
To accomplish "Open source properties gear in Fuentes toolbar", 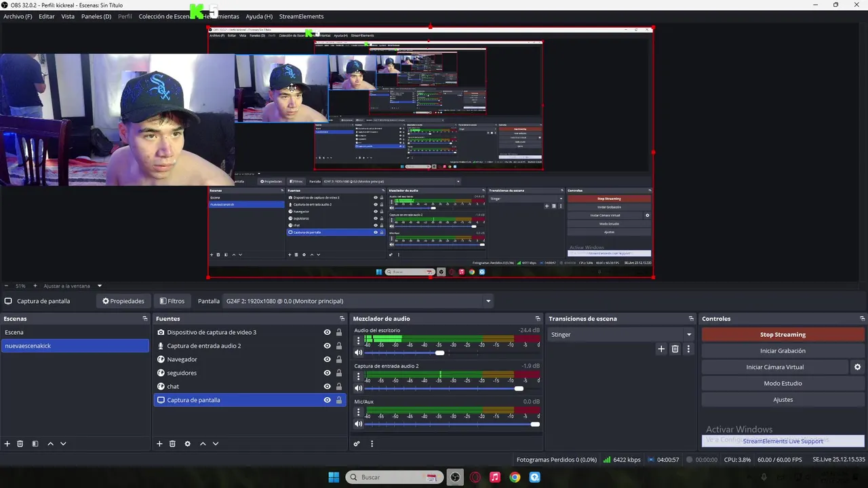I will pyautogui.click(x=188, y=444).
